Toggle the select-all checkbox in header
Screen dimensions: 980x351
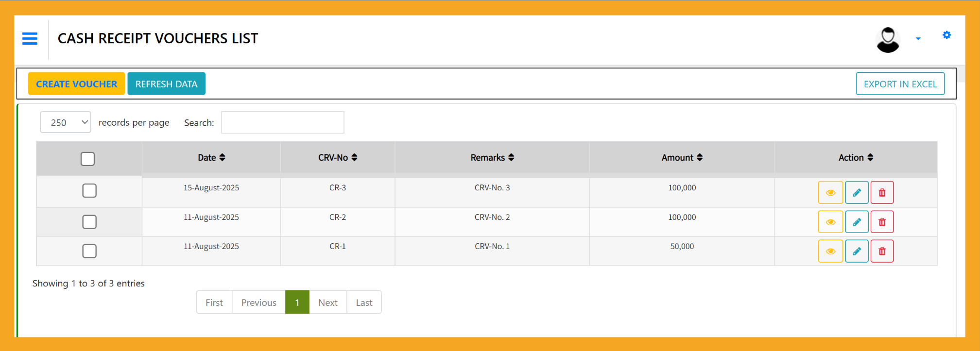[87, 159]
